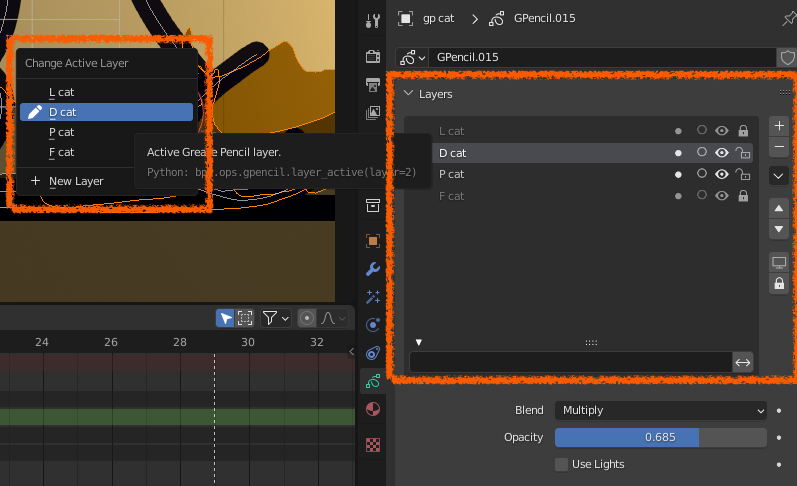
Task: Move layer down with arrow
Action: coord(779,229)
